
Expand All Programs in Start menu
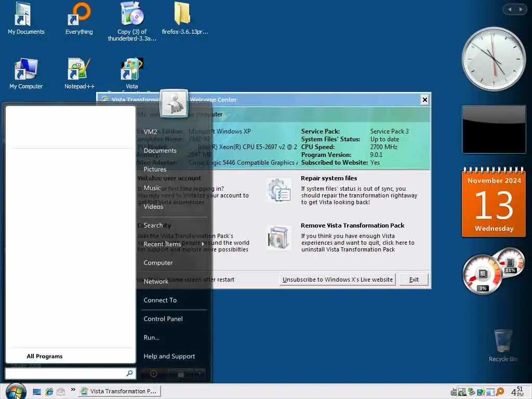pyautogui.click(x=45, y=356)
